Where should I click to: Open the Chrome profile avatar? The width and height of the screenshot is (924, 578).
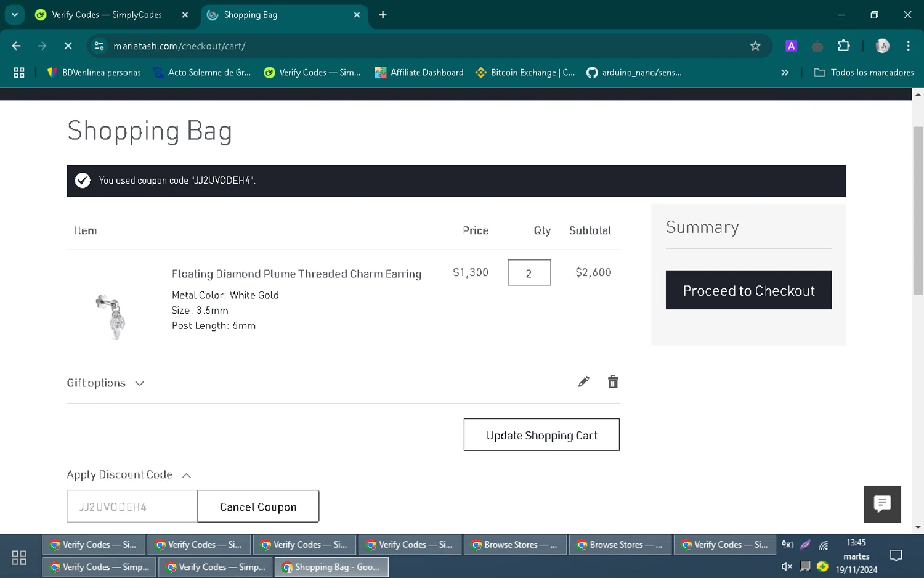[882, 46]
